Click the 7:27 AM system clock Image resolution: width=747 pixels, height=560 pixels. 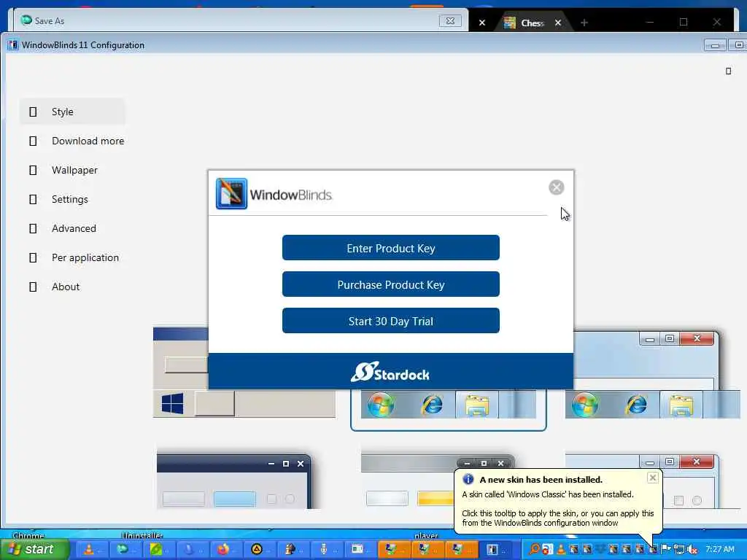coord(720,549)
